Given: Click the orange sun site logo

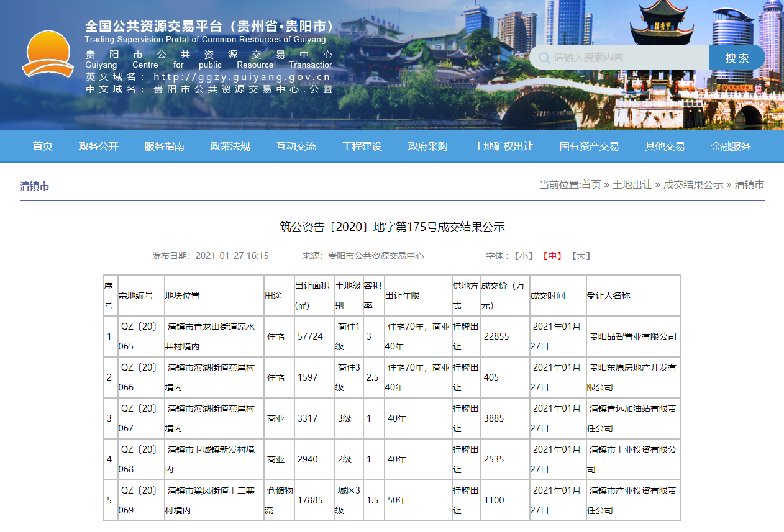Looking at the screenshot, I should coord(48,53).
